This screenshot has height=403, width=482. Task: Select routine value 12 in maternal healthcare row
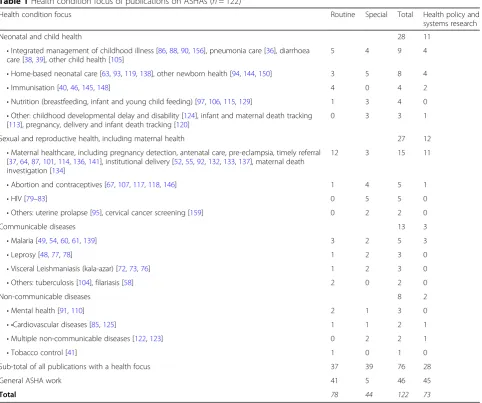pos(334,153)
